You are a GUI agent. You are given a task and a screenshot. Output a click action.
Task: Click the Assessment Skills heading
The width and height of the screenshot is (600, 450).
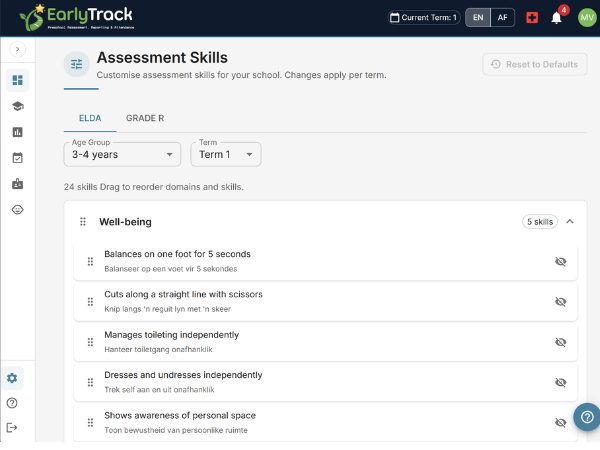click(x=162, y=58)
